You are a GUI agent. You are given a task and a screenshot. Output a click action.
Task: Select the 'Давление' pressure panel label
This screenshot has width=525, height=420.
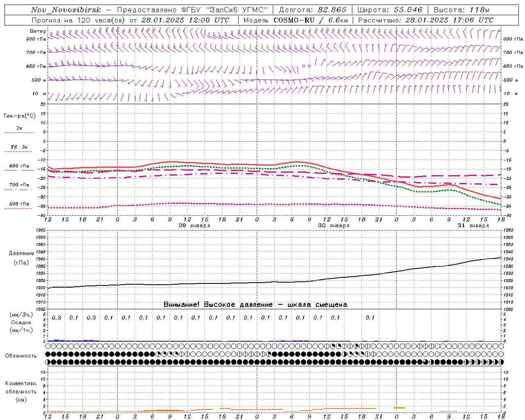pyautogui.click(x=21, y=253)
